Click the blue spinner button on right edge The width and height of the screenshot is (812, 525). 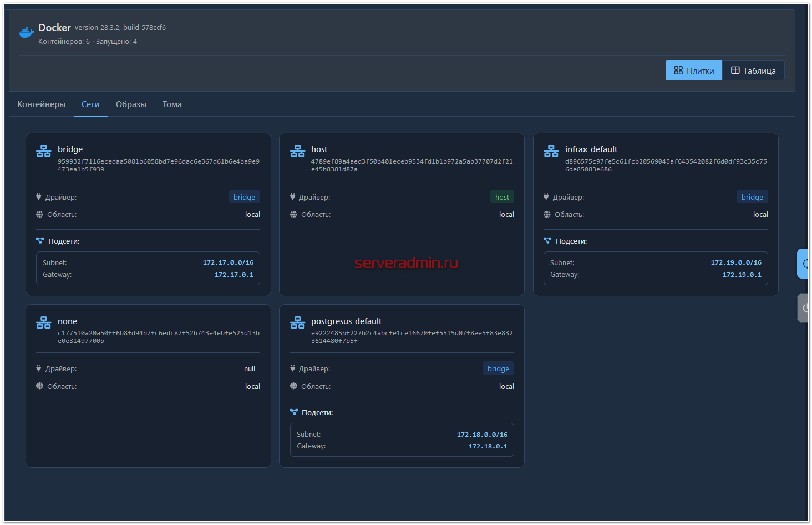pyautogui.click(x=804, y=264)
